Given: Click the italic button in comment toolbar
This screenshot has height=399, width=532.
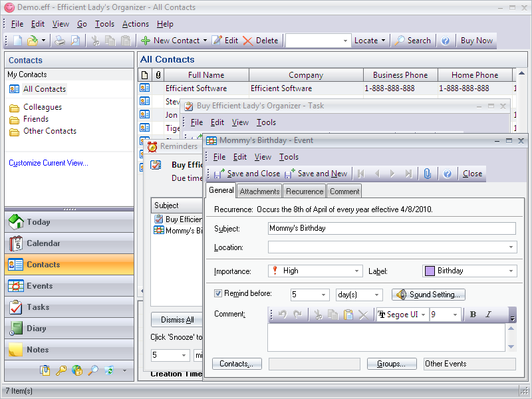Looking at the screenshot, I should (x=488, y=315).
